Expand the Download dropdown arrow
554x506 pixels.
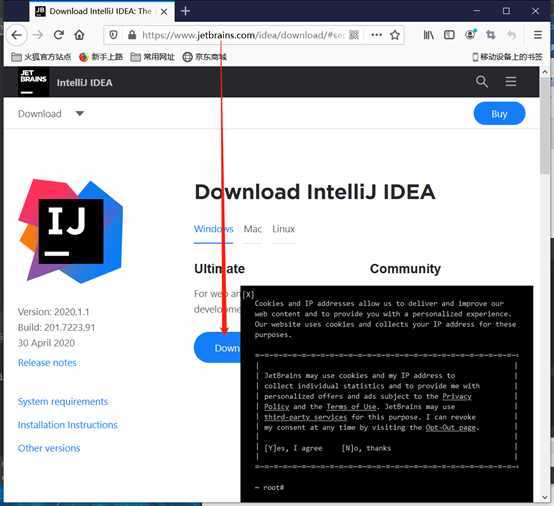coord(80,113)
